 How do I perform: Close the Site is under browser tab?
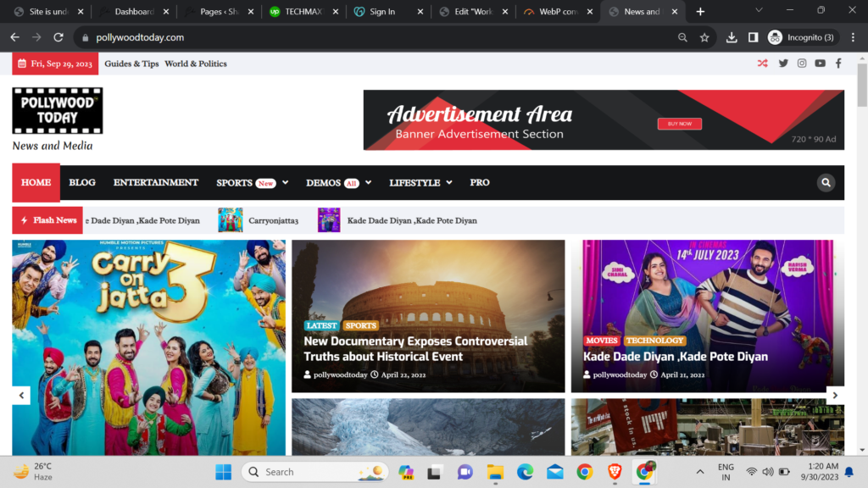point(81,11)
